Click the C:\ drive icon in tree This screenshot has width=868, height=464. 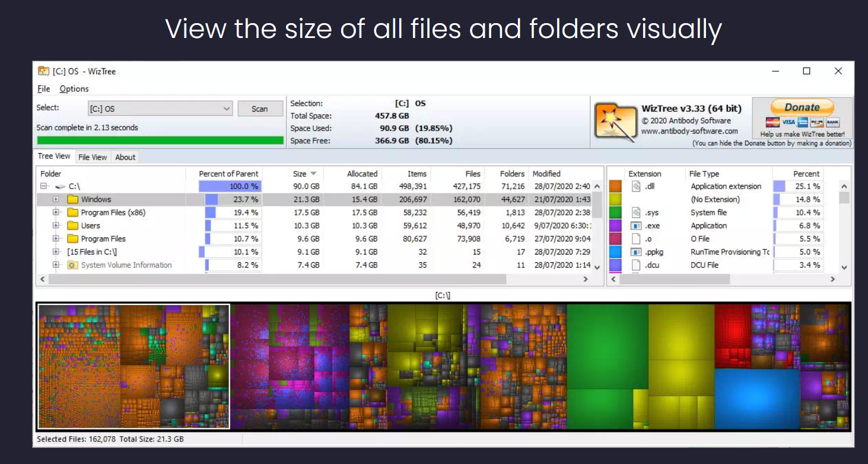pyautogui.click(x=60, y=186)
